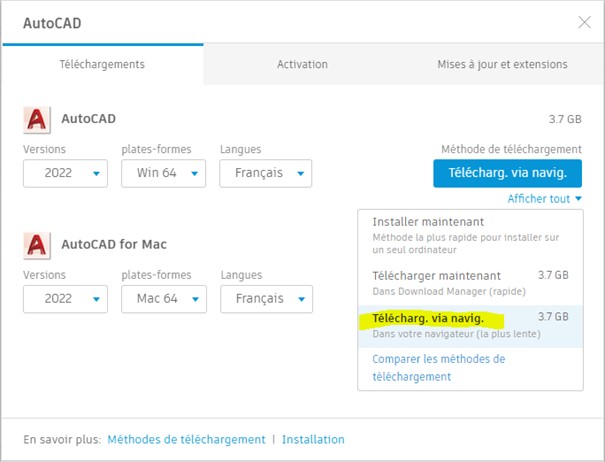Click the AutoCAD red A product icon

(37, 120)
